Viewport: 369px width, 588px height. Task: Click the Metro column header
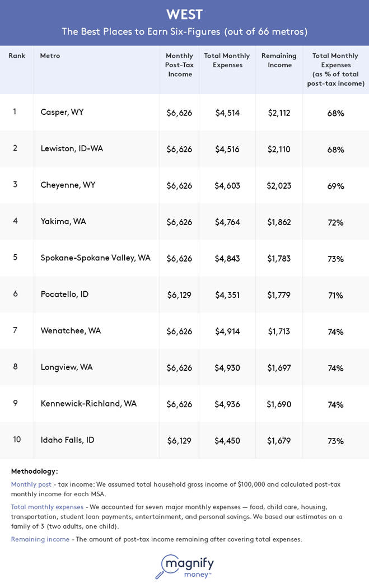click(x=50, y=56)
